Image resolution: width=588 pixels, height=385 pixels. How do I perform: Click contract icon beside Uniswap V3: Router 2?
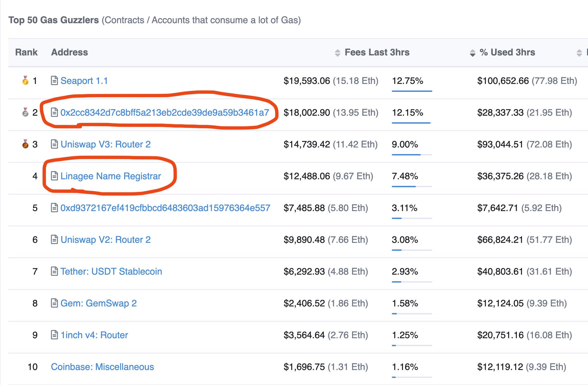54,144
